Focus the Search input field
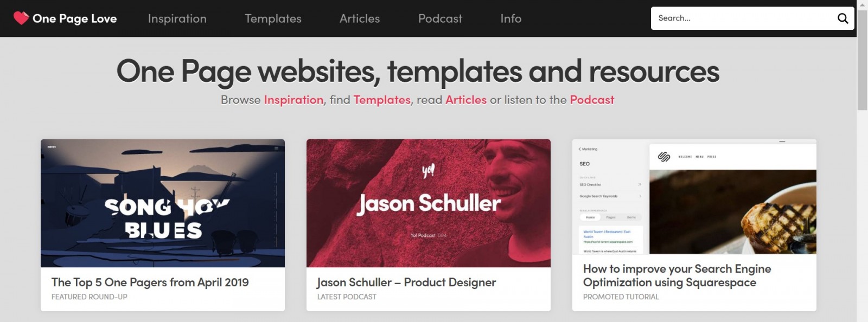 click(x=743, y=18)
